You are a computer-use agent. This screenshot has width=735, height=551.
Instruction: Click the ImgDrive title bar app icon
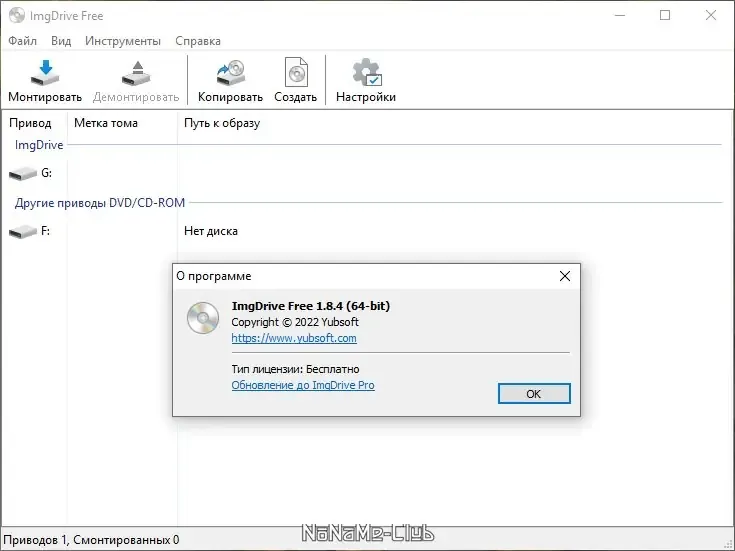17,15
